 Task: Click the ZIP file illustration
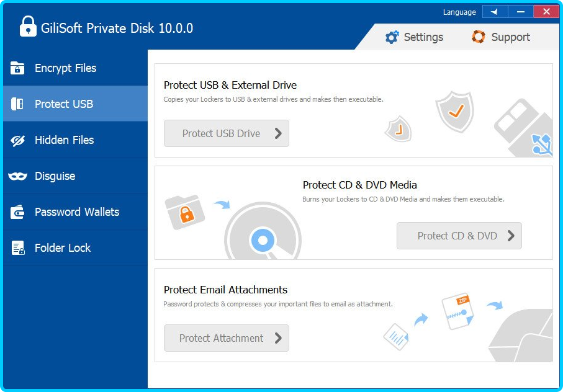pos(458,311)
